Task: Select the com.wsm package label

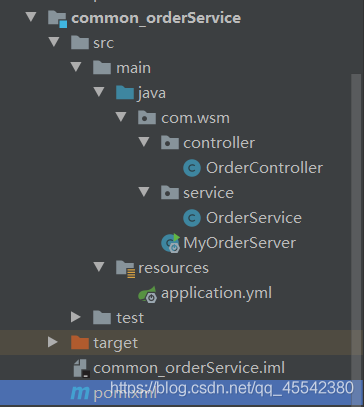Action: tap(195, 118)
